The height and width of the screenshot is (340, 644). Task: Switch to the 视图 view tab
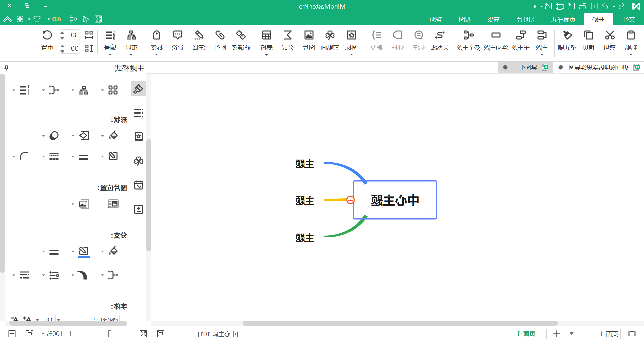[x=465, y=19]
